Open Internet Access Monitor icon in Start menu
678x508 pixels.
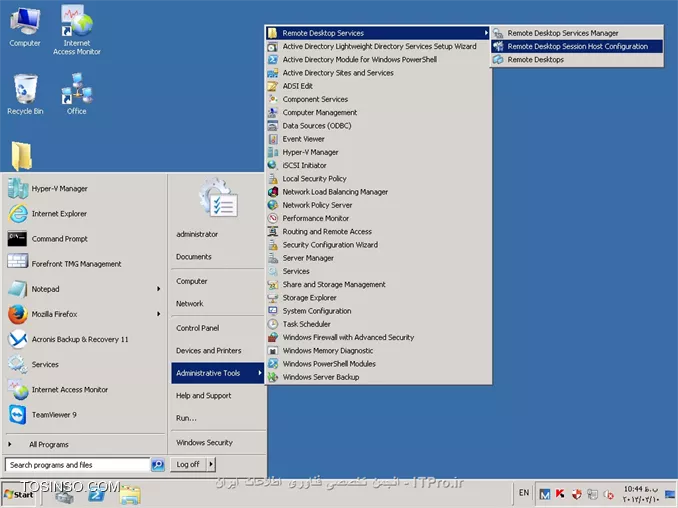click(x=18, y=389)
